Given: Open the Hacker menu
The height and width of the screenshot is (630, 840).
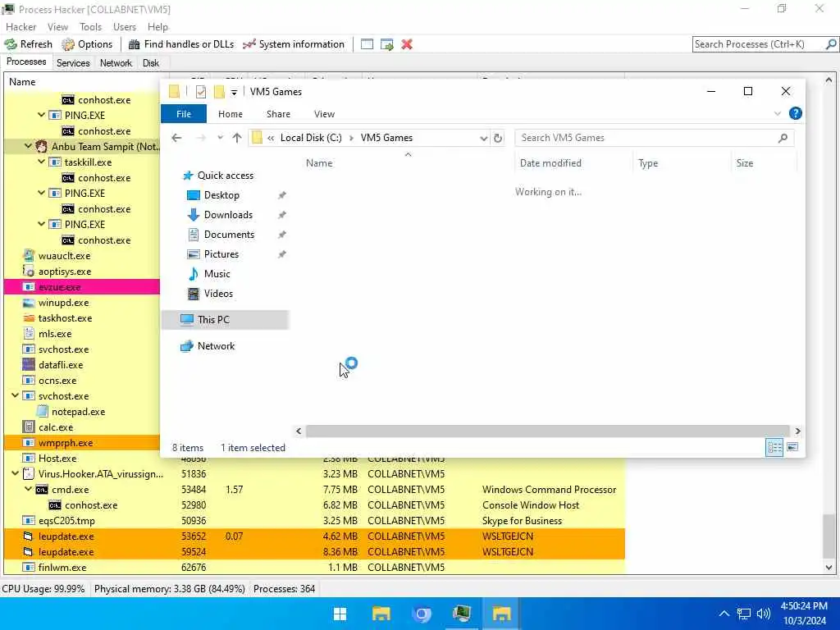Looking at the screenshot, I should [21, 27].
